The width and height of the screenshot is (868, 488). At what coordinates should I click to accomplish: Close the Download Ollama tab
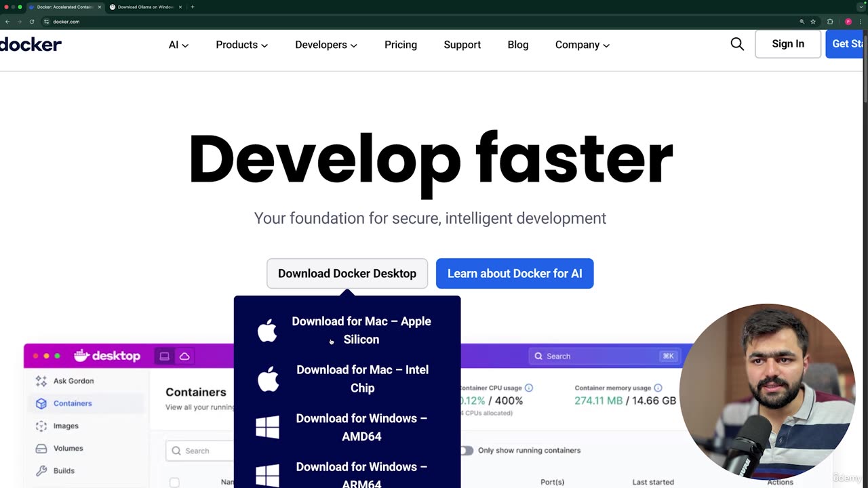180,7
